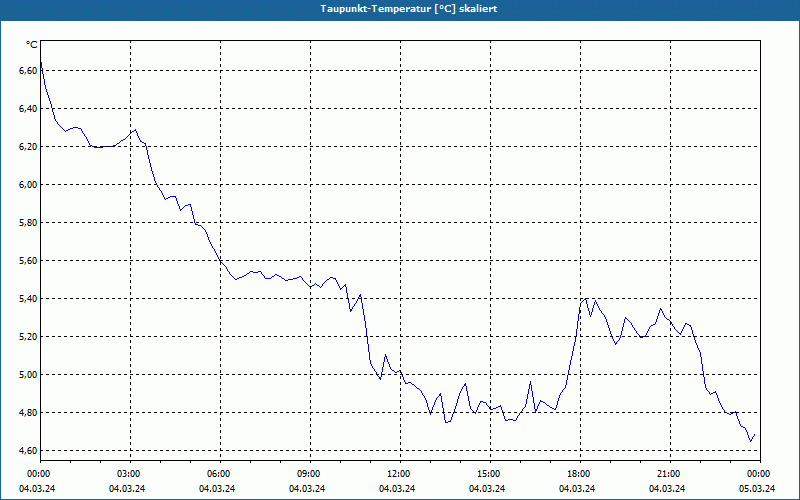Select the 5,20 y-axis label

point(28,337)
